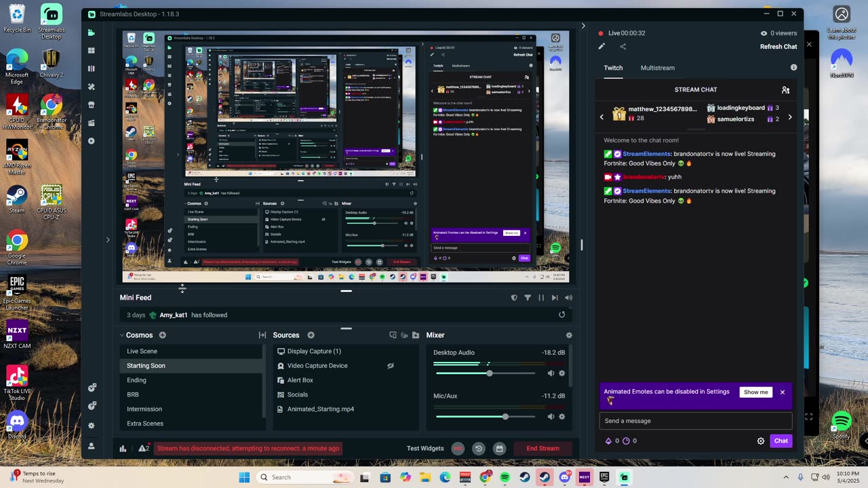The width and height of the screenshot is (868, 488).
Task: Edit stream info pencil icon
Action: pyautogui.click(x=601, y=47)
